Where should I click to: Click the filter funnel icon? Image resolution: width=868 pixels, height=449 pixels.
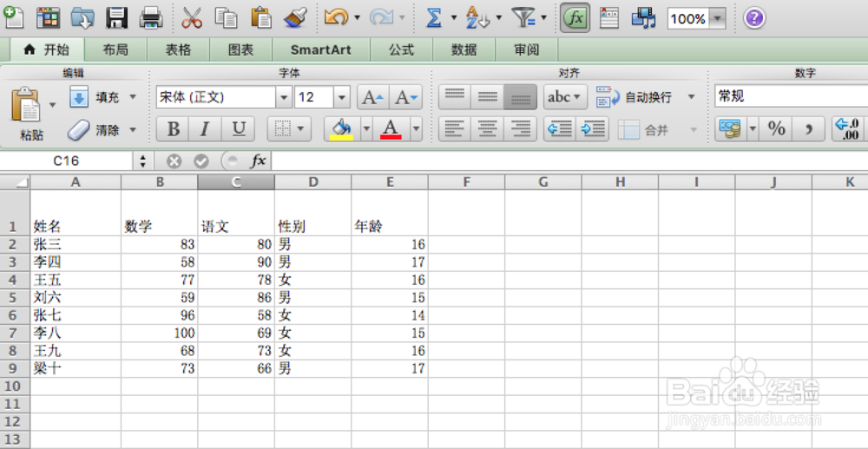coord(523,17)
